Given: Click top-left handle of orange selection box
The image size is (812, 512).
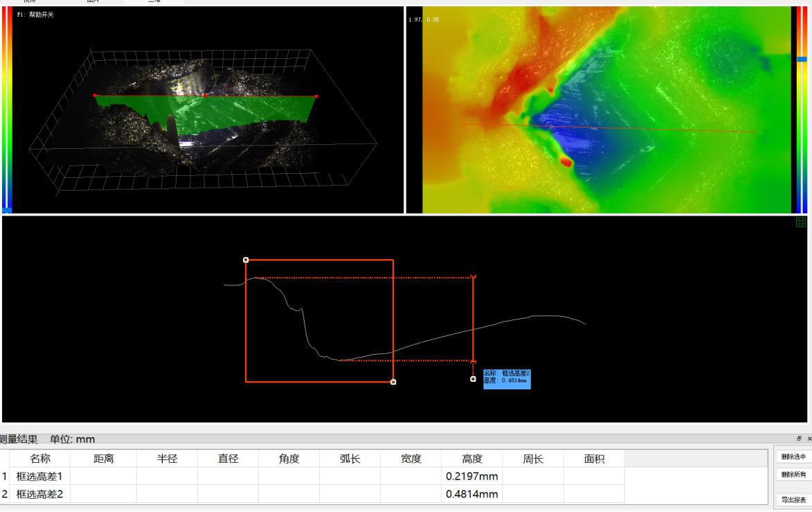Looking at the screenshot, I should point(246,260).
